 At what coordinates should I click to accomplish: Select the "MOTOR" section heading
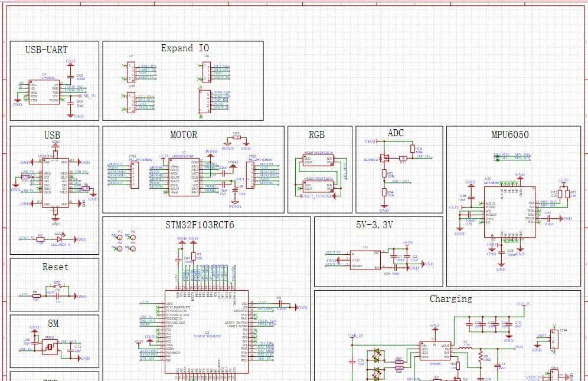[184, 134]
